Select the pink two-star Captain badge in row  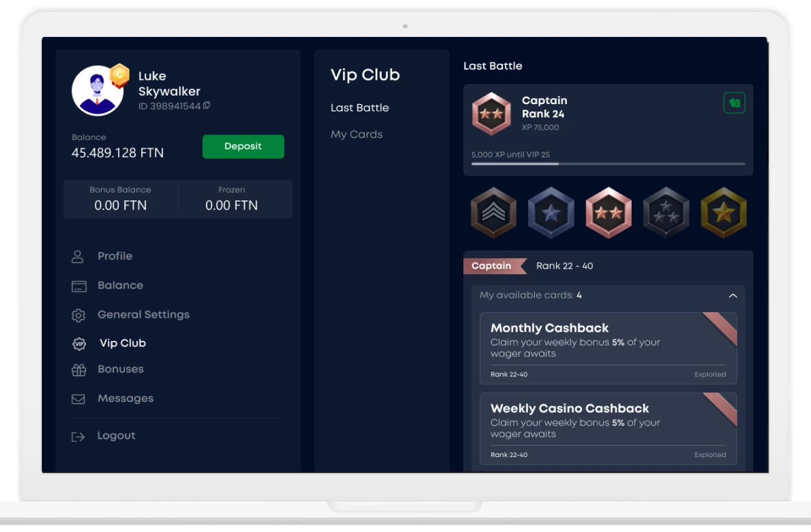tap(608, 213)
